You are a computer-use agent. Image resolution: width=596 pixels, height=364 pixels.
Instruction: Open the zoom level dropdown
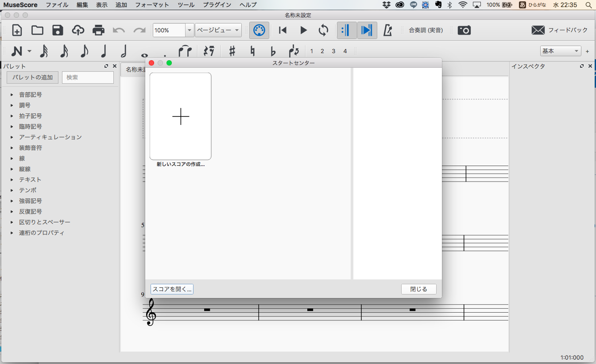point(189,30)
